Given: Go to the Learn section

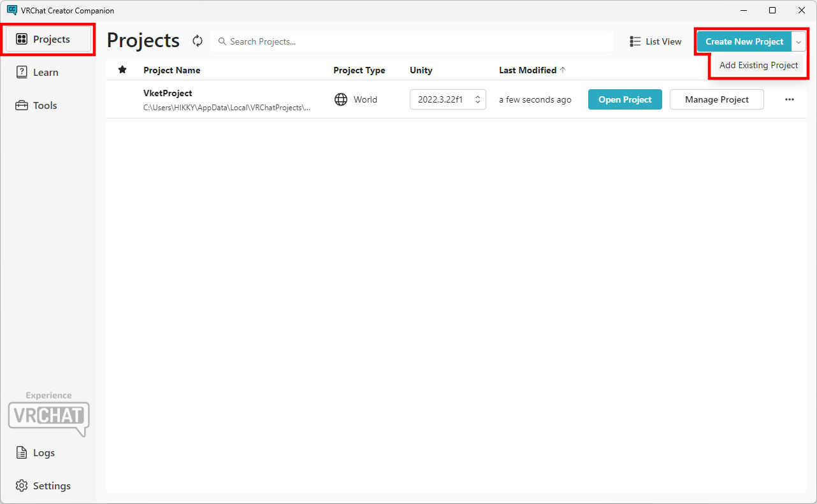Looking at the screenshot, I should click(45, 73).
